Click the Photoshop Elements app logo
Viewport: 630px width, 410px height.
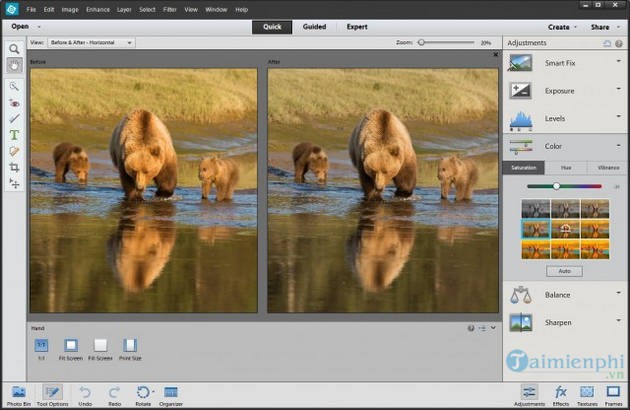pyautogui.click(x=12, y=9)
